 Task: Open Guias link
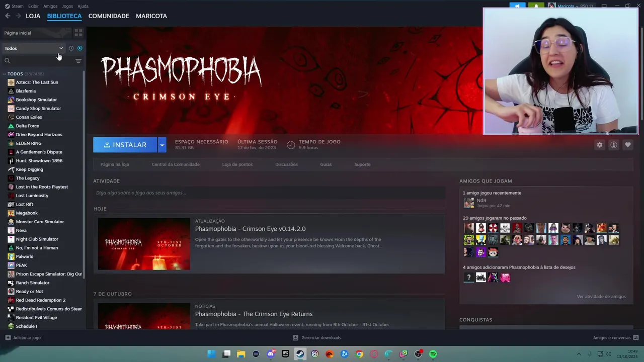[x=326, y=164]
